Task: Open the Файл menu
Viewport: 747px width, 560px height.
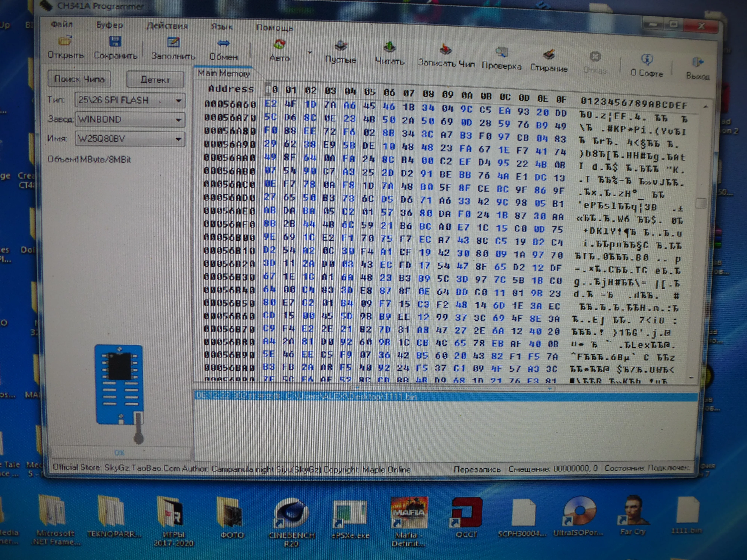Action: 62,24
